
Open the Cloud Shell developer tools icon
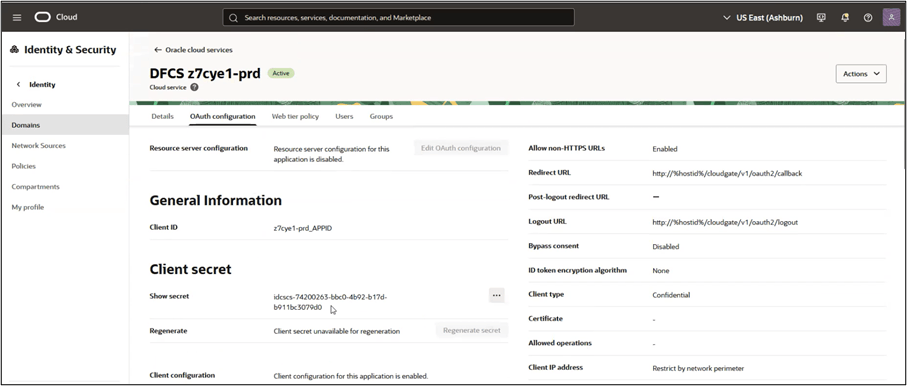click(821, 17)
